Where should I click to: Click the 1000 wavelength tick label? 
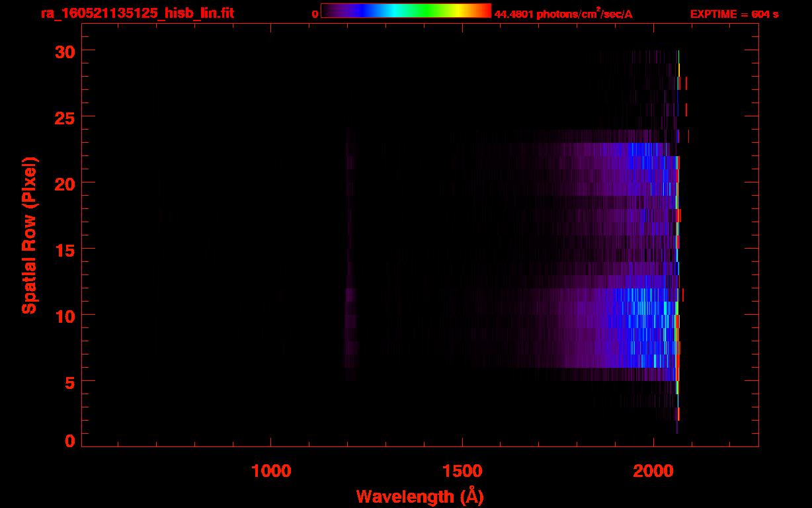pos(271,471)
